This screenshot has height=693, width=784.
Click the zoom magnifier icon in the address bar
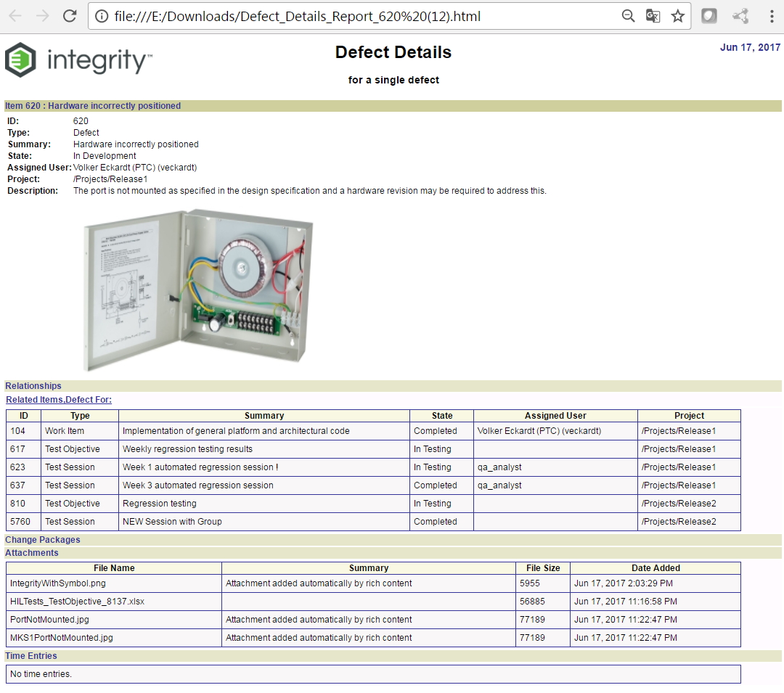628,16
